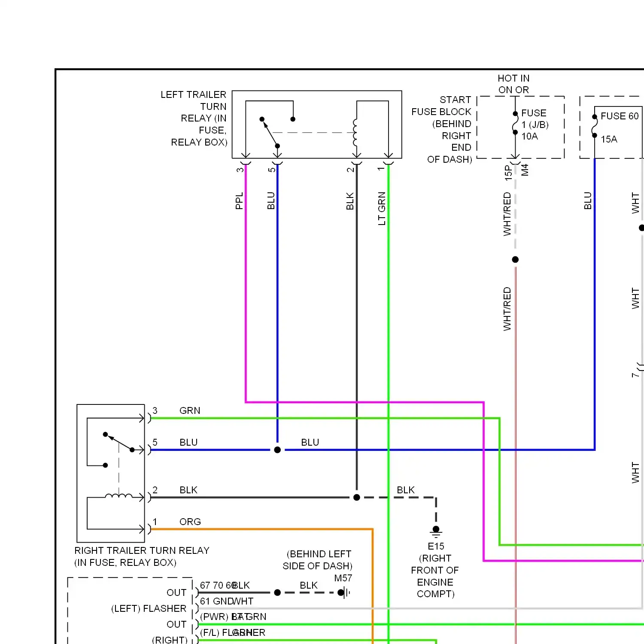Click the E15 ground designation
The width and height of the screenshot is (644, 644).
click(x=436, y=546)
